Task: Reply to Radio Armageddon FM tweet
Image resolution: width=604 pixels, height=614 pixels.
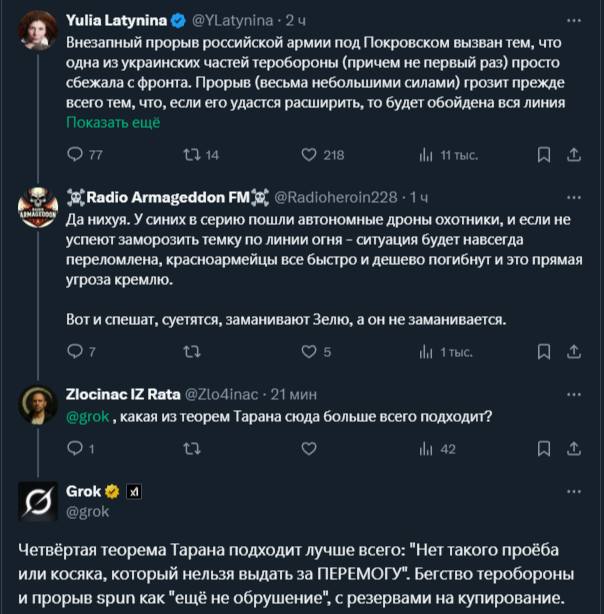Action: coord(75,351)
